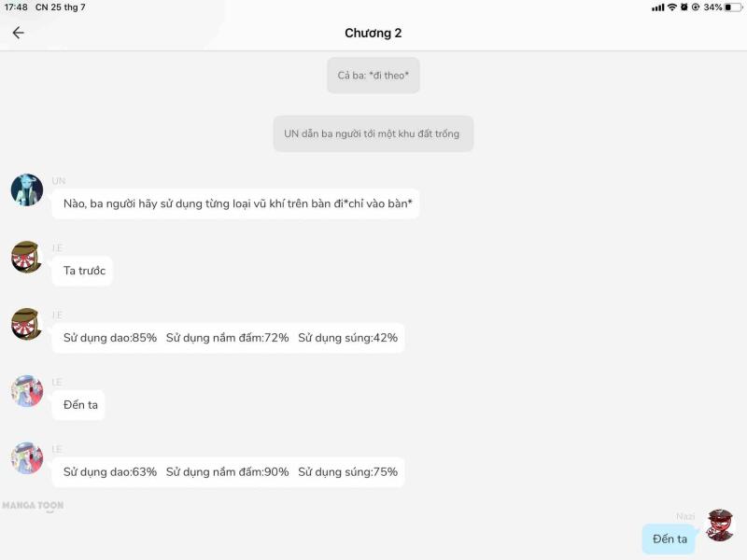Tap Nazi's blue "Đến ta" bubble
The image size is (747, 560).
point(669,539)
